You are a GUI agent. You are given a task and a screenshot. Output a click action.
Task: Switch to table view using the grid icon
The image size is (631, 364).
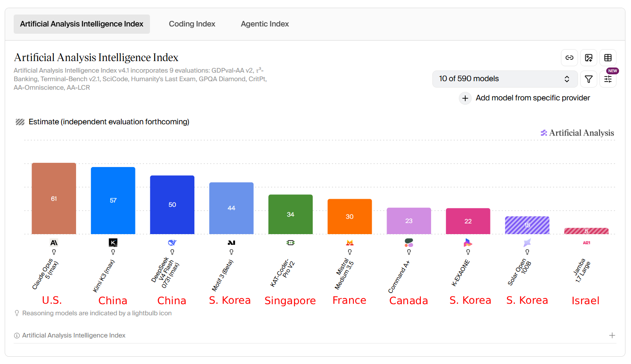pyautogui.click(x=608, y=58)
